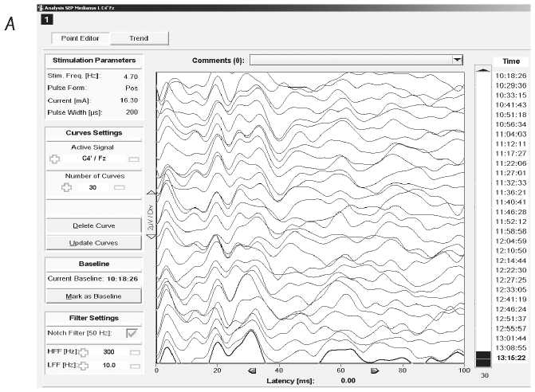This screenshot has height=392, width=535.
Task: Increase LFF frequency with plus icon
Action: pyautogui.click(x=83, y=366)
